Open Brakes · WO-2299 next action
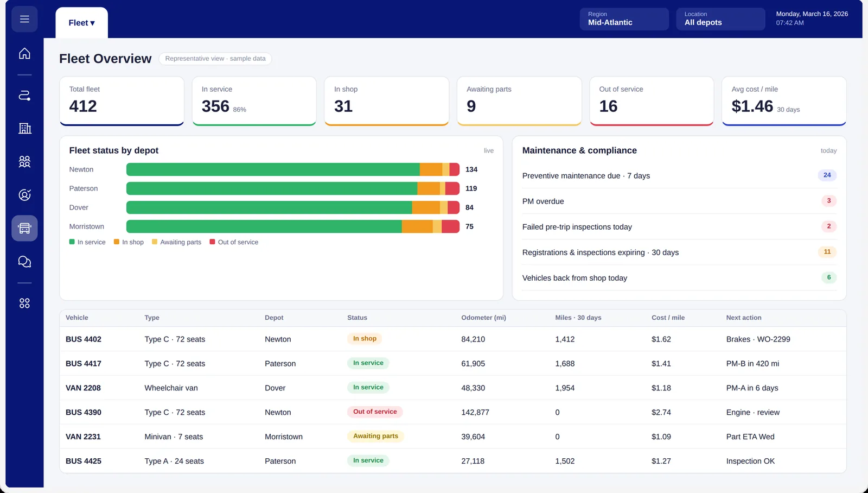 click(758, 339)
